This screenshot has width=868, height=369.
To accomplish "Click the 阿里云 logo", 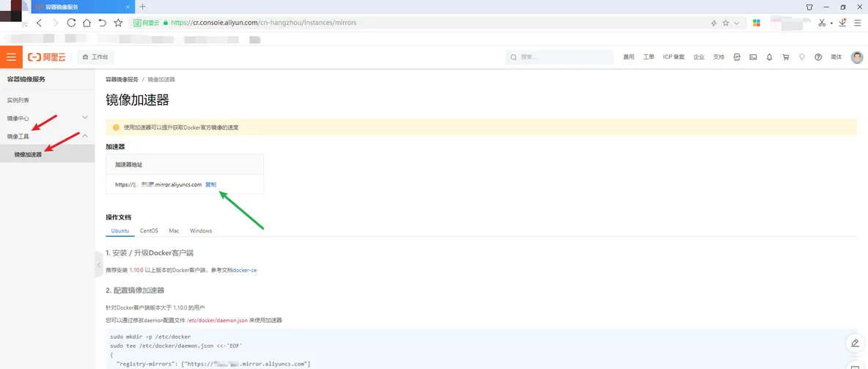I will [x=46, y=57].
